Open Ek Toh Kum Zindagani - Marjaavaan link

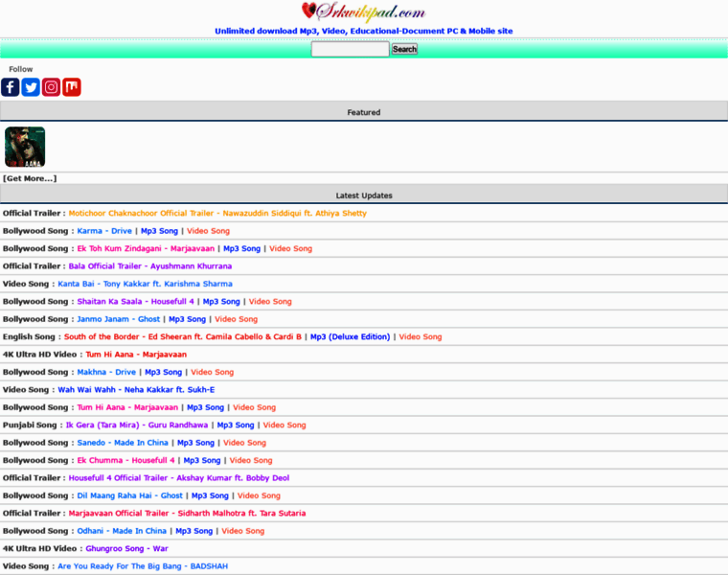(146, 248)
